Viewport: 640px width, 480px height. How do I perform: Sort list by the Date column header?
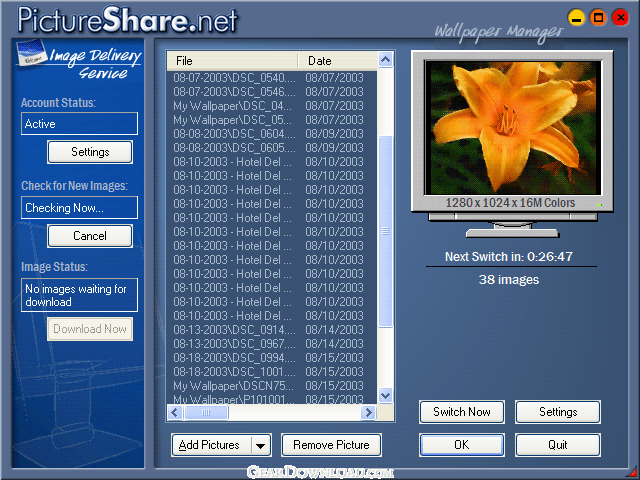[338, 61]
